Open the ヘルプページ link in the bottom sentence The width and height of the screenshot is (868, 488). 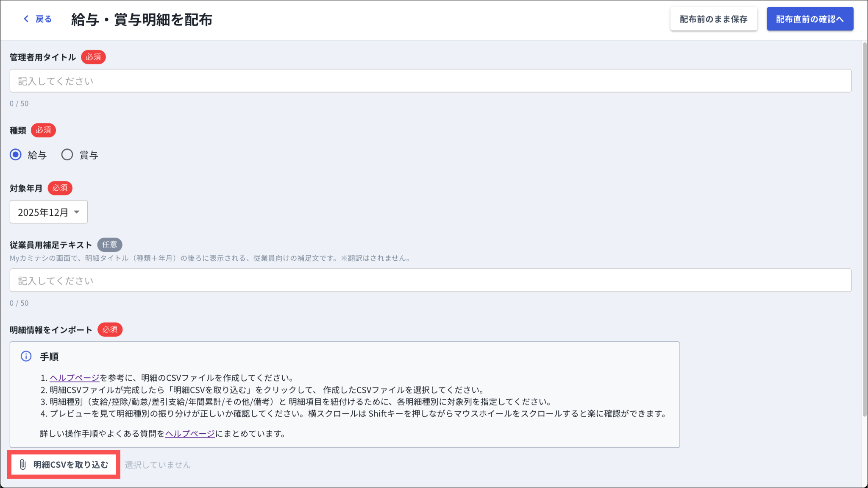(190, 434)
